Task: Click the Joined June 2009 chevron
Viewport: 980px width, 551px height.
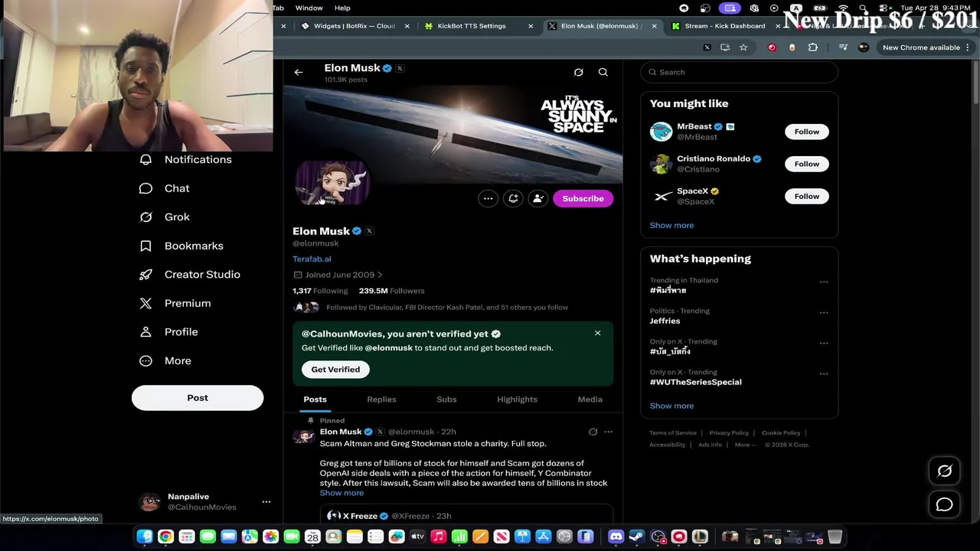Action: (x=380, y=275)
